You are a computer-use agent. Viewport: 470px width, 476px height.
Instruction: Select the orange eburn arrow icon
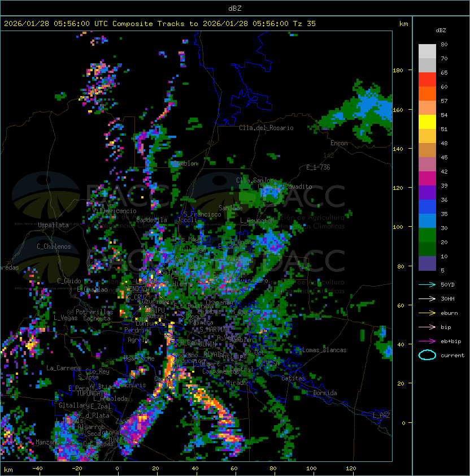(427, 313)
